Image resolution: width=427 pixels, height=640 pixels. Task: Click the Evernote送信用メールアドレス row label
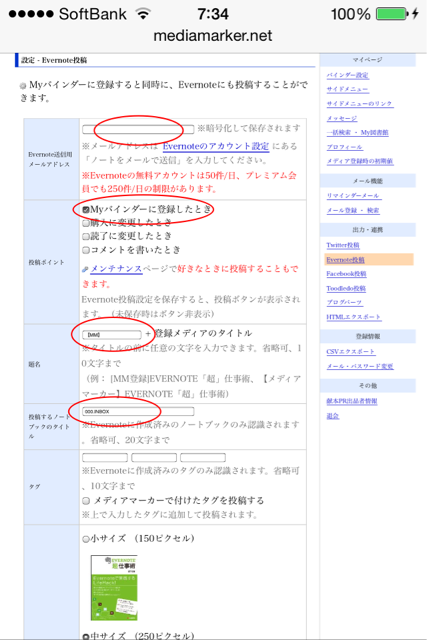[50, 159]
